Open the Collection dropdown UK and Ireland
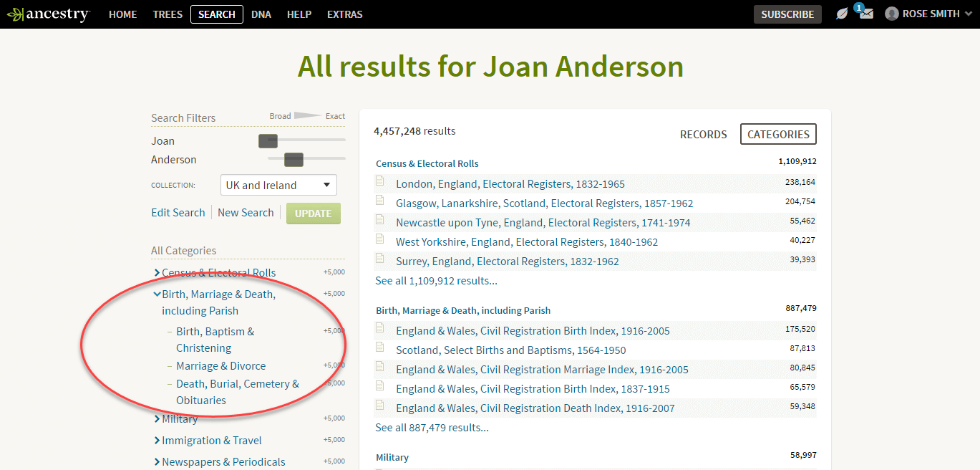Image resolution: width=980 pixels, height=470 pixels. (x=278, y=185)
